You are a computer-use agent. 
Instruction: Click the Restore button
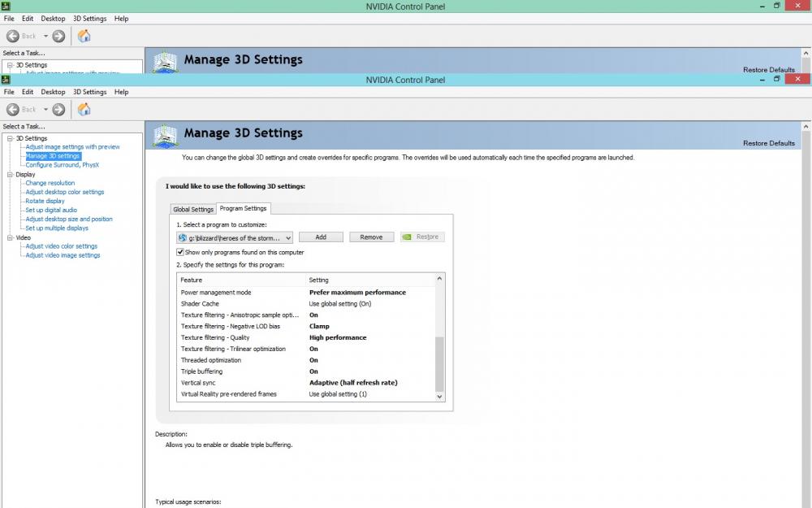coord(422,237)
